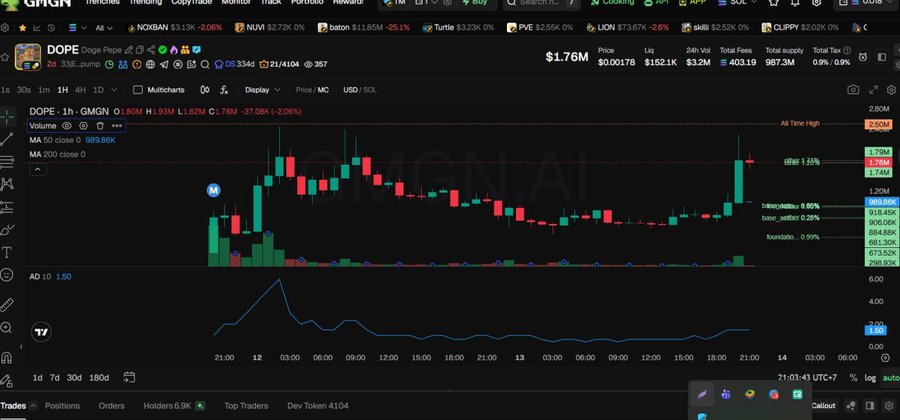Open the token Telegram link icon
The width and height of the screenshot is (900, 420).
click(164, 64)
